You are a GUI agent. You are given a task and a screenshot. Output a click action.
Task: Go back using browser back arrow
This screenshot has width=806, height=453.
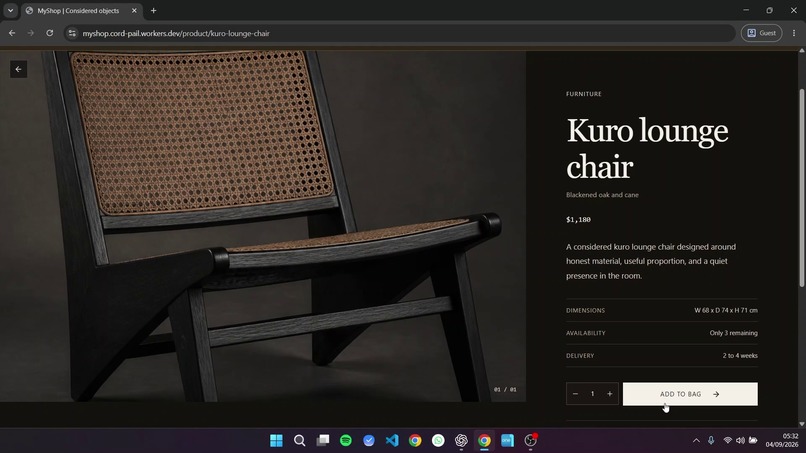tap(12, 33)
